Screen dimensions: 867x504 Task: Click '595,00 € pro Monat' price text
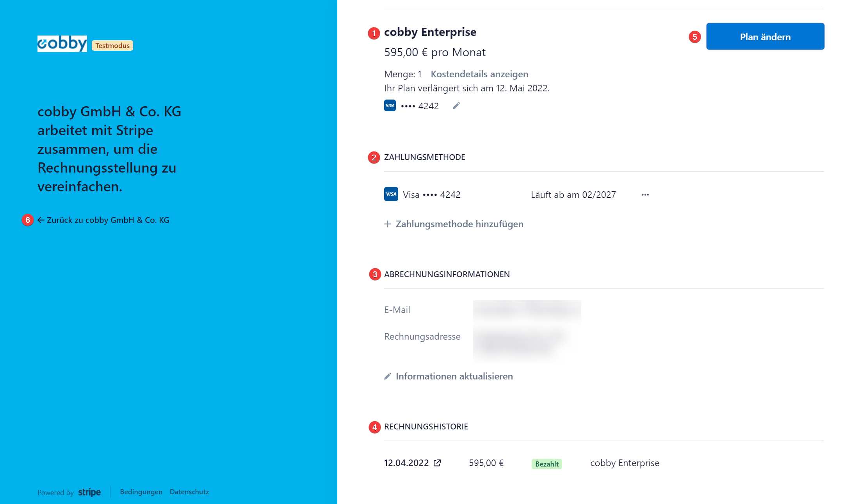click(435, 52)
